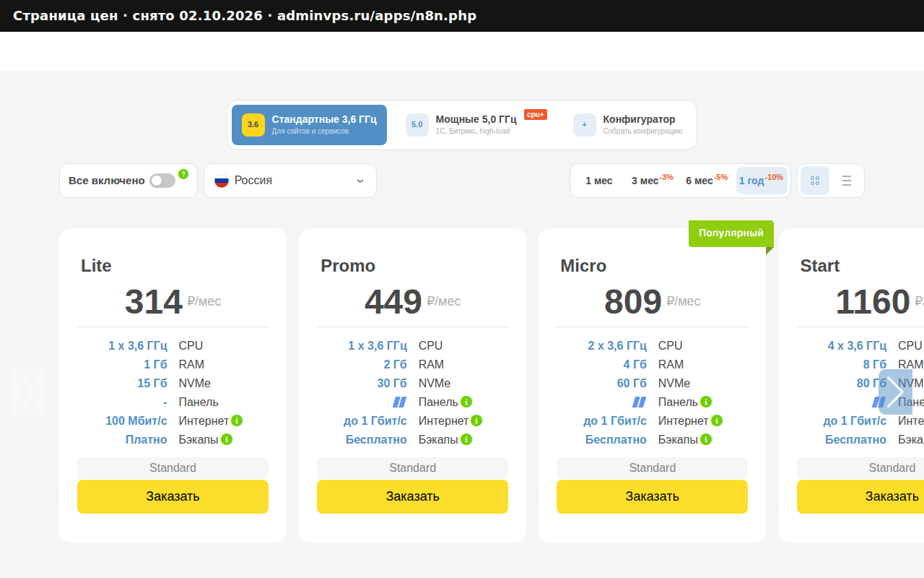Order the Micro plan with Заказать
The height and width of the screenshot is (578, 924).
(x=652, y=496)
